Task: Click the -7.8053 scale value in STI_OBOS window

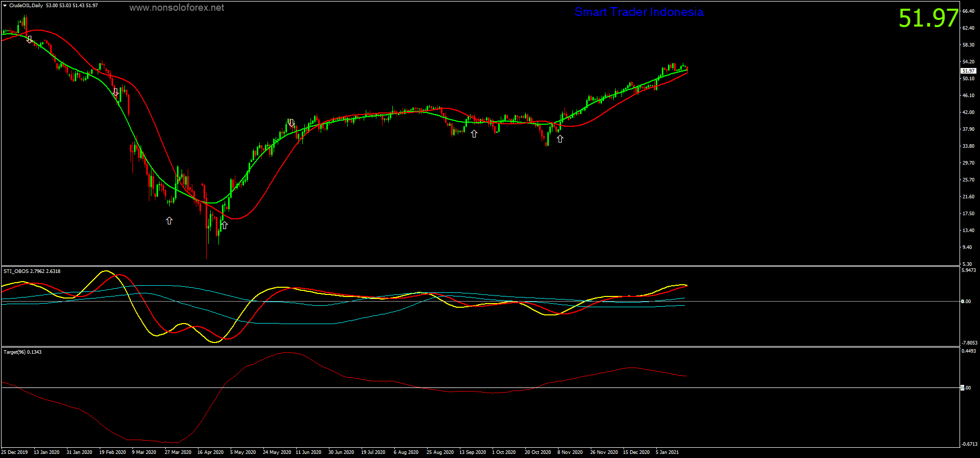Action: pyautogui.click(x=969, y=343)
